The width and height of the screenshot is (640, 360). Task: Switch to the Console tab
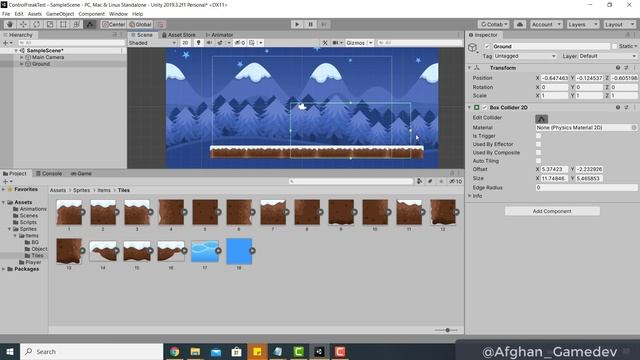(x=49, y=173)
